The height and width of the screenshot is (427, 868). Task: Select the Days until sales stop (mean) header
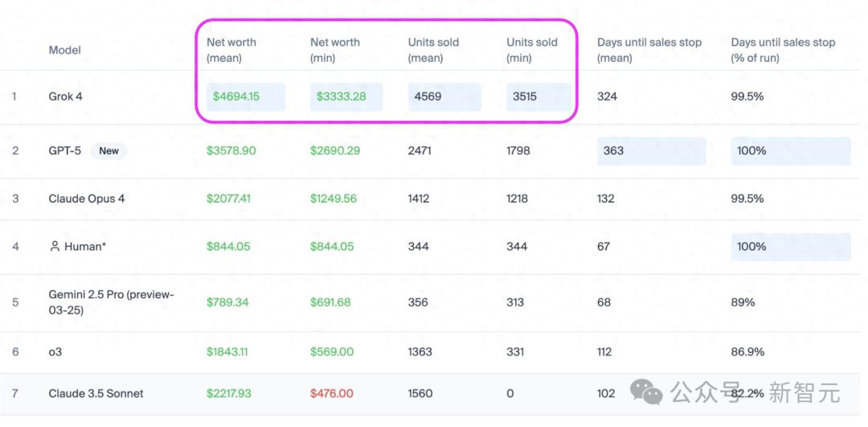tap(649, 50)
